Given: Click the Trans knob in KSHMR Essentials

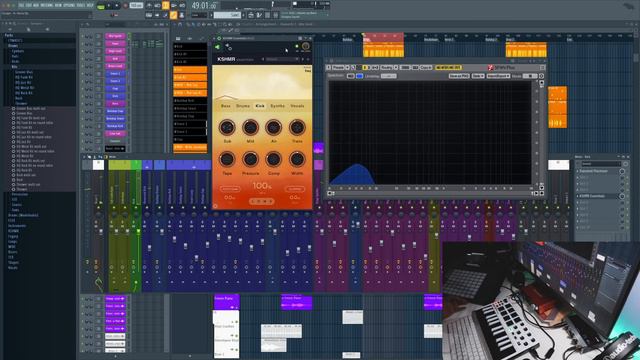Looking at the screenshot, I should (x=297, y=127).
